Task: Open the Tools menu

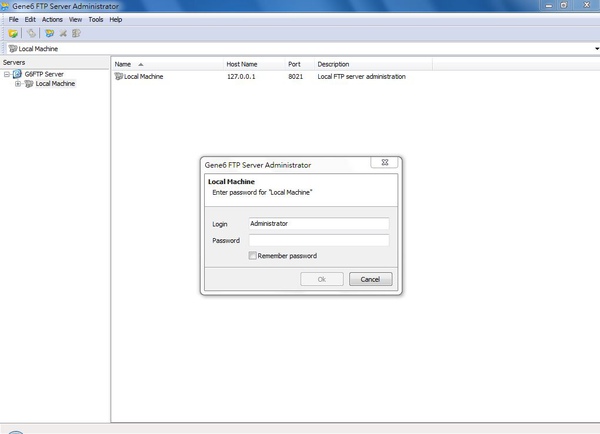Action: click(x=96, y=20)
